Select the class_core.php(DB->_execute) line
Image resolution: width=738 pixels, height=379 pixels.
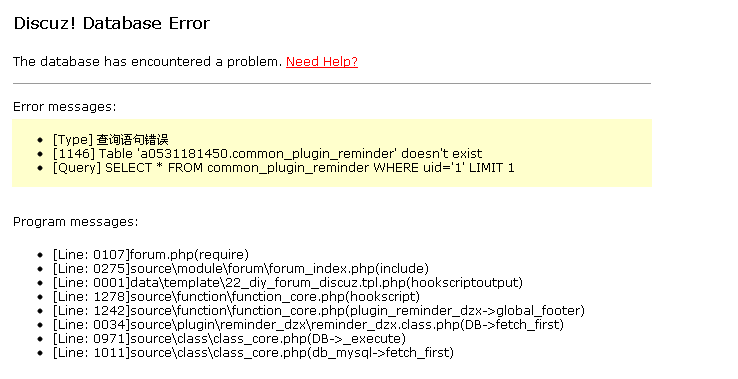(x=229, y=339)
